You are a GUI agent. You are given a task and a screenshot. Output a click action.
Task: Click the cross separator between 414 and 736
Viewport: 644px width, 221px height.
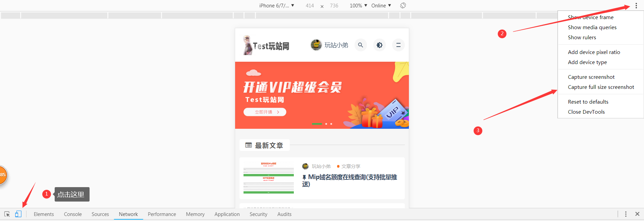point(322,6)
